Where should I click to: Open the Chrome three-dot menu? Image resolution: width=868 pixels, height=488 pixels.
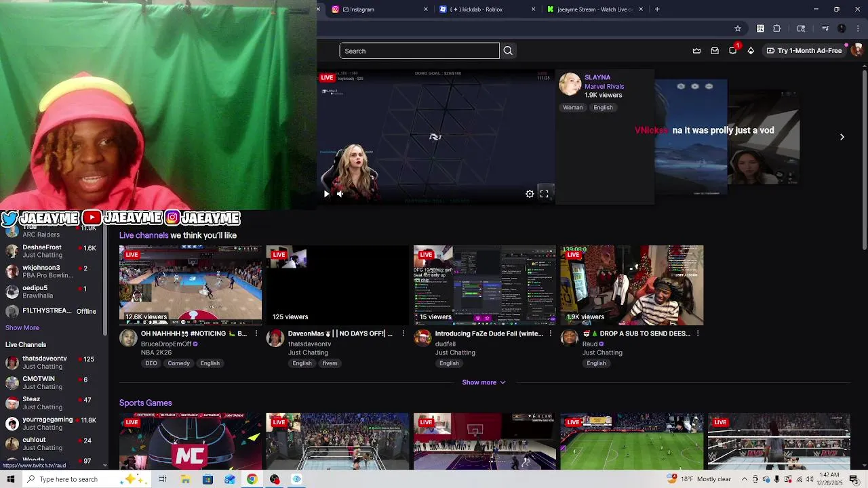(x=859, y=28)
